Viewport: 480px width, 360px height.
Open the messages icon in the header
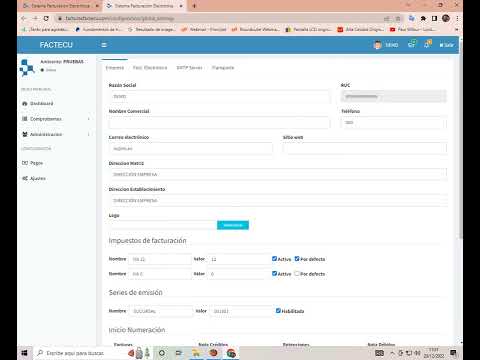pyautogui.click(x=412, y=44)
